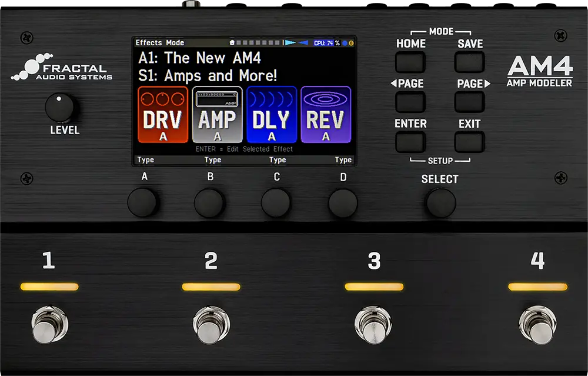Select the DLY delay effect block
Image resolution: width=588 pixels, height=376 pixels.
[x=272, y=115]
